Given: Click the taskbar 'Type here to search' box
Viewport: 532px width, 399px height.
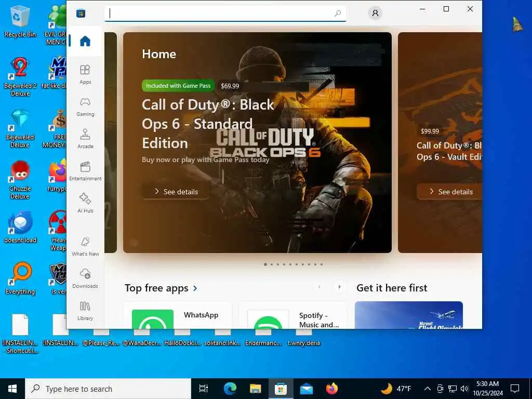Looking at the screenshot, I should click(x=108, y=389).
